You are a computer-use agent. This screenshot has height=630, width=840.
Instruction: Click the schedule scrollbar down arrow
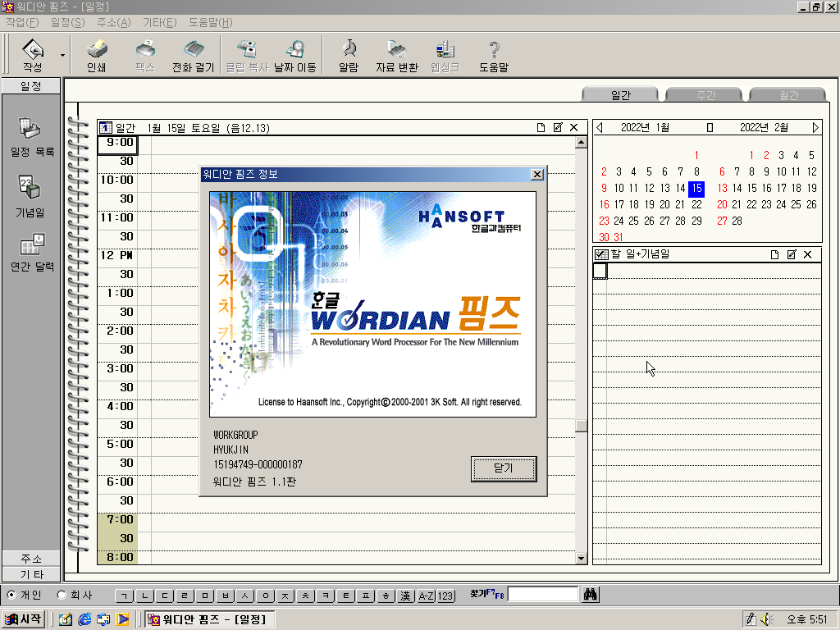581,558
